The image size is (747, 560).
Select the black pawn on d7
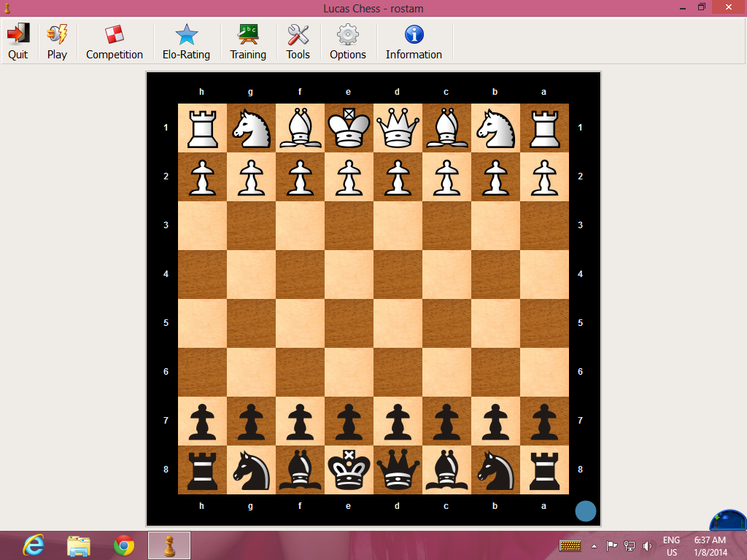(x=398, y=421)
